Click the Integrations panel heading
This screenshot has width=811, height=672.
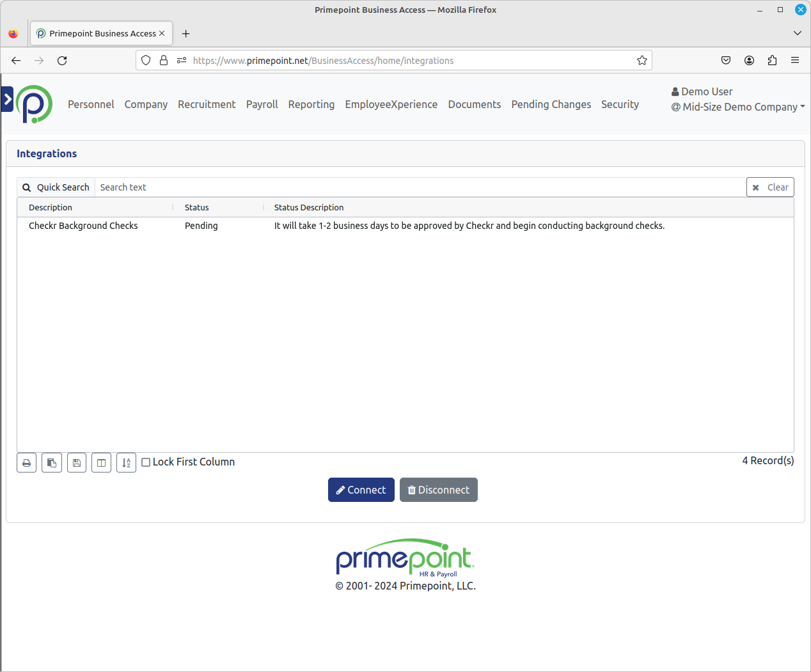[47, 153]
